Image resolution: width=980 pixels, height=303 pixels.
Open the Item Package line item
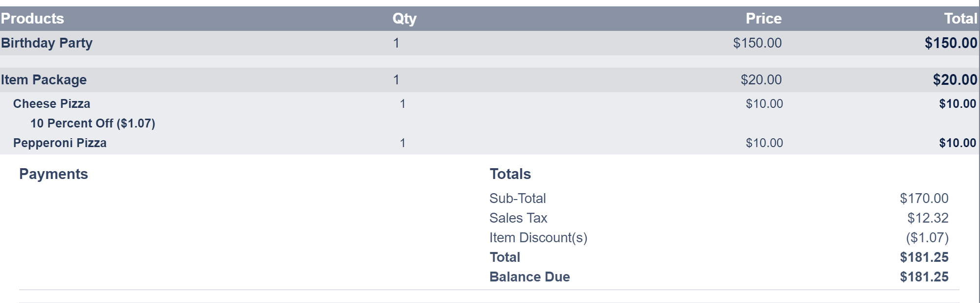[44, 80]
